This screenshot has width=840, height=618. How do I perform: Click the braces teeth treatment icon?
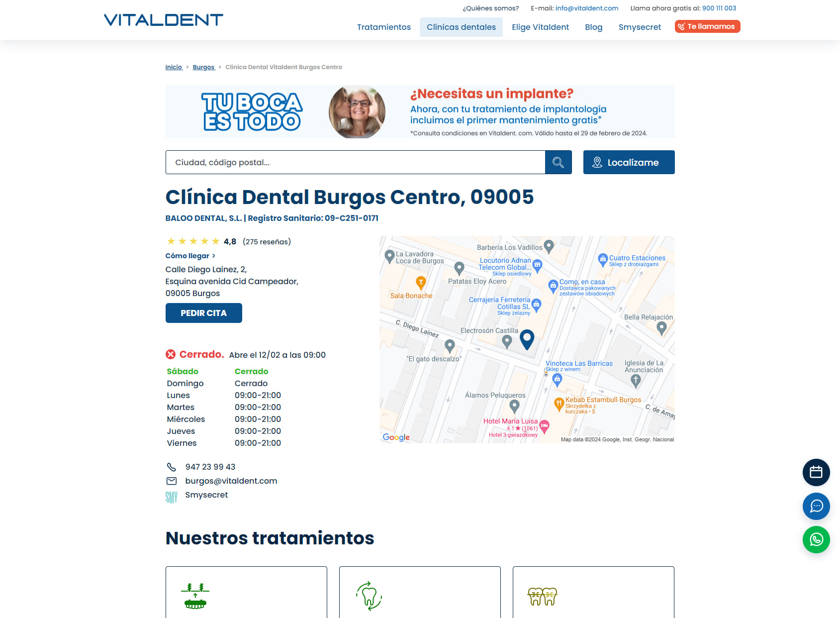[542, 596]
